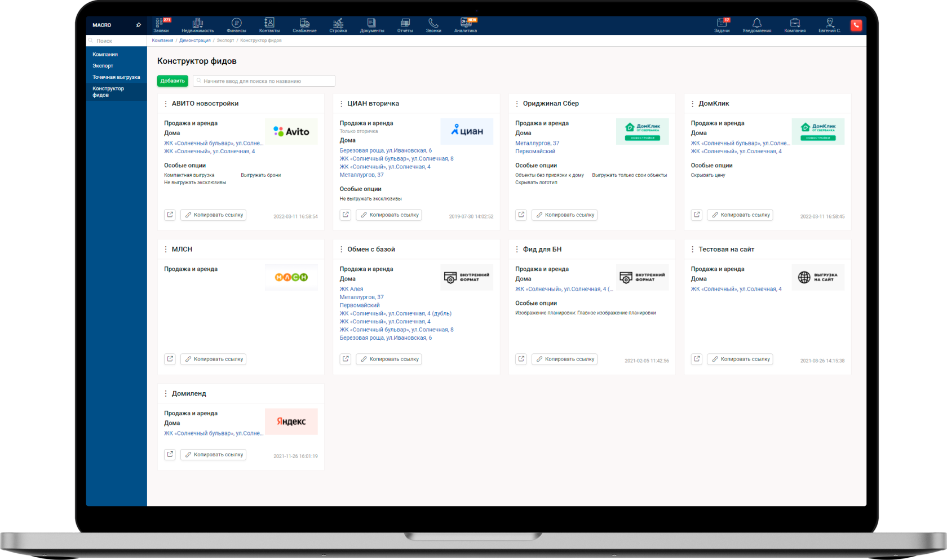947x560 pixels.
Task: Open Металлургов, 37 link in Ориджинал Сбер
Action: pos(537,143)
